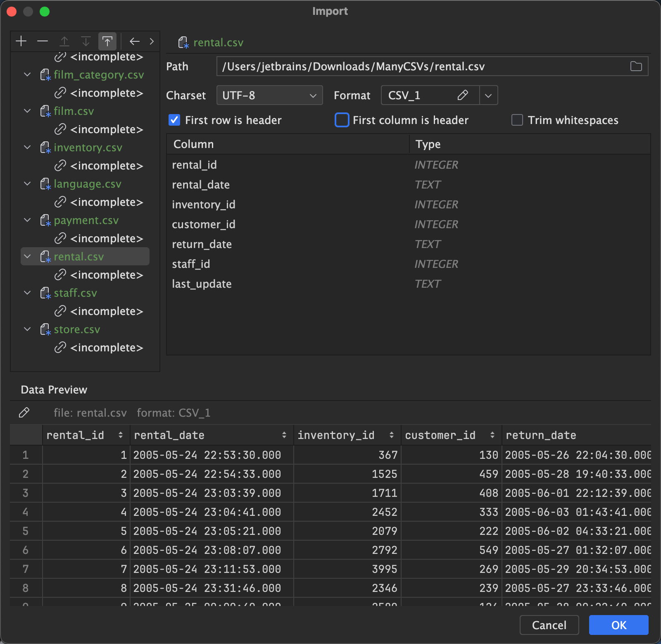The image size is (661, 644).
Task: Open the folder browser for Path
Action: coord(636,67)
